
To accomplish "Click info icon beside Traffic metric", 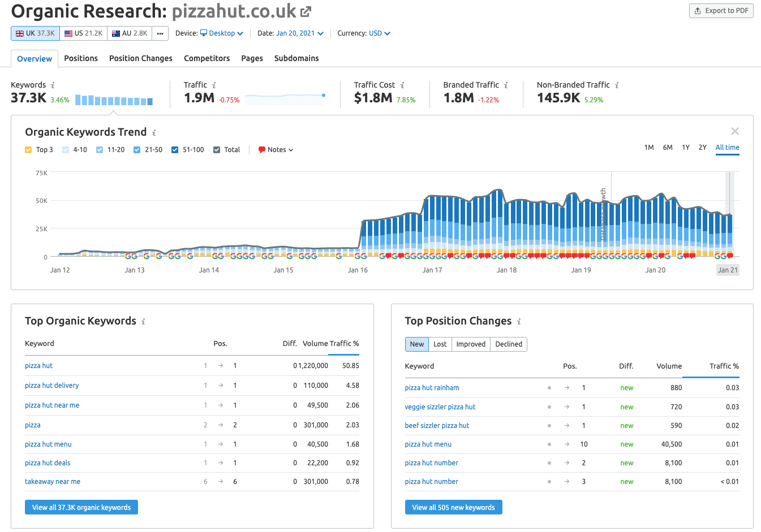I will pos(214,85).
